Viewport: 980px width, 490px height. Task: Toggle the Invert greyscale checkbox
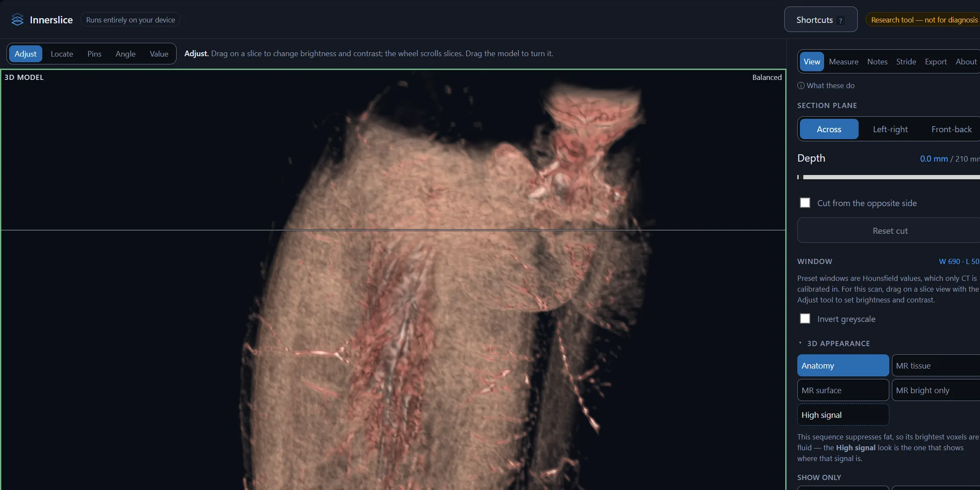tap(805, 318)
